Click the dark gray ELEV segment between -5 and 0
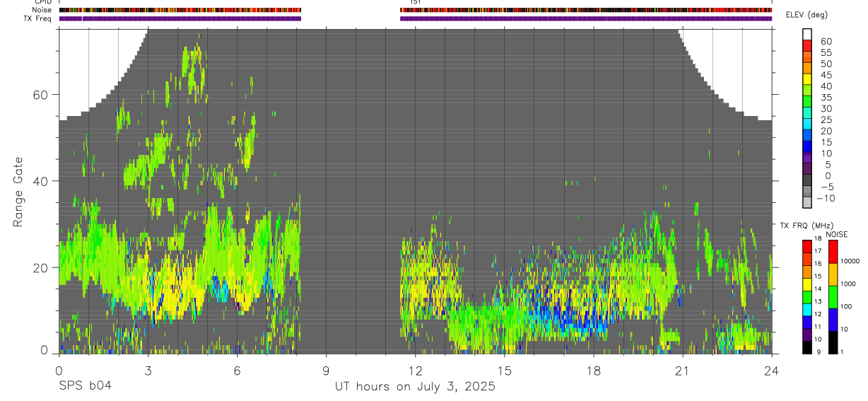Viewport: 868px width, 401px height. click(x=807, y=180)
